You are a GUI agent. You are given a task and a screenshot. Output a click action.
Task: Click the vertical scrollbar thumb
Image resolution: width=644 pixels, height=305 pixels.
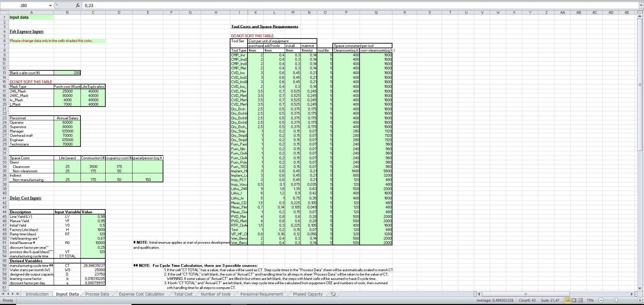640,84
